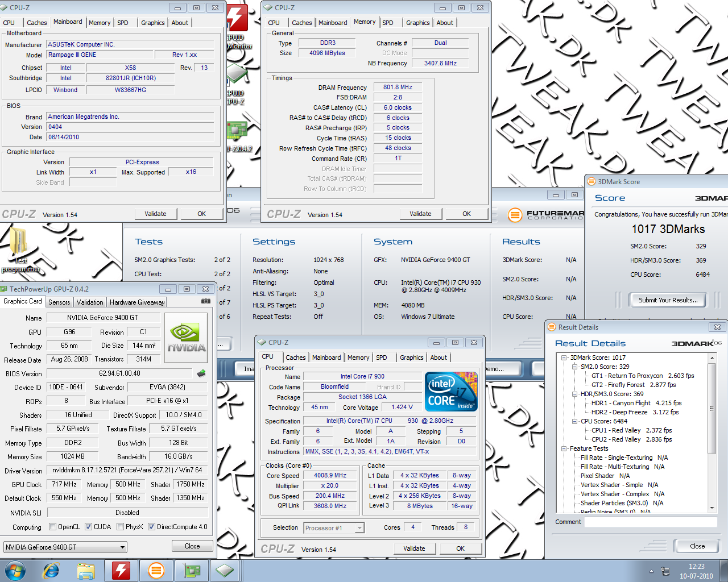Screen dimensions: 728x582
Task: Click the Futuremark Corporation logo
Action: pos(545,215)
